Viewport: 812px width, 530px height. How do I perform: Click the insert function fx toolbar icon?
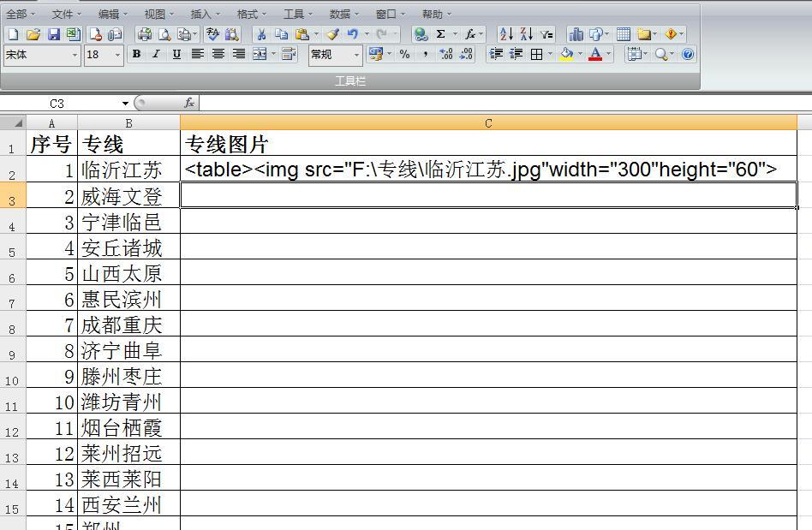[469, 34]
